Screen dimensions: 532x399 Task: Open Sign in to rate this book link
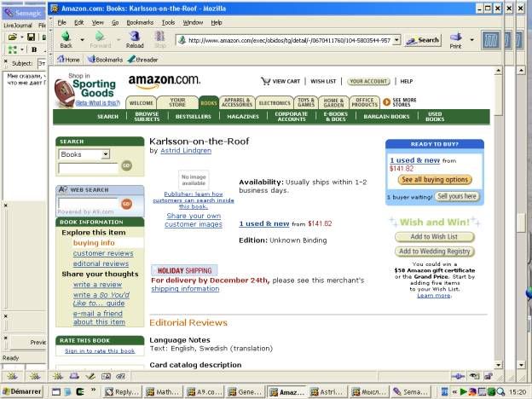(x=100, y=350)
